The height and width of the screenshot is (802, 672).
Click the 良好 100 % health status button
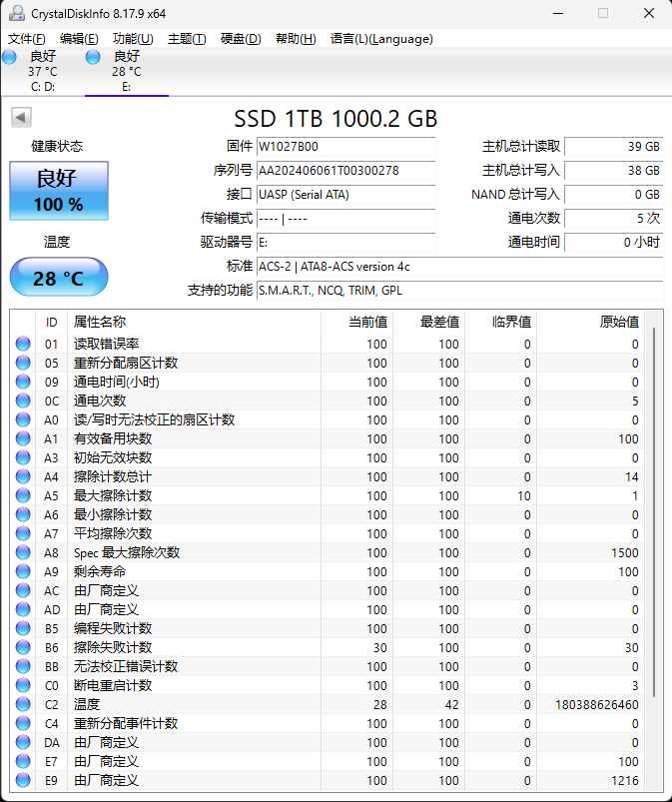pyautogui.click(x=59, y=191)
